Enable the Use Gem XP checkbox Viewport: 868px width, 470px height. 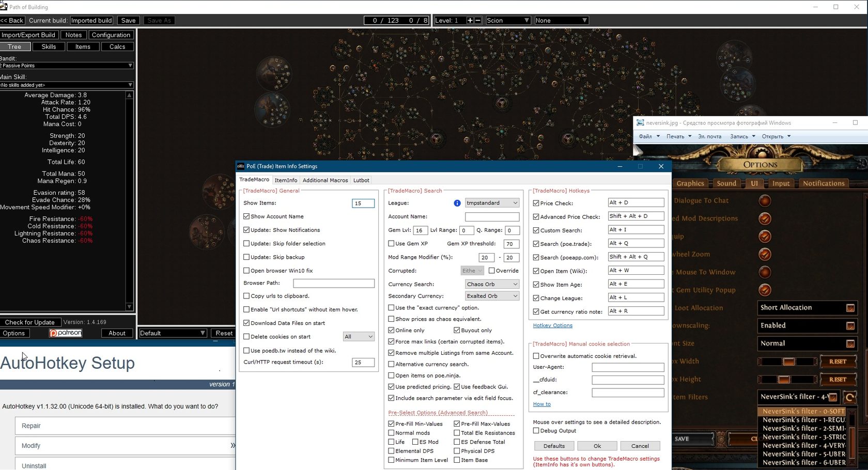[x=391, y=243]
